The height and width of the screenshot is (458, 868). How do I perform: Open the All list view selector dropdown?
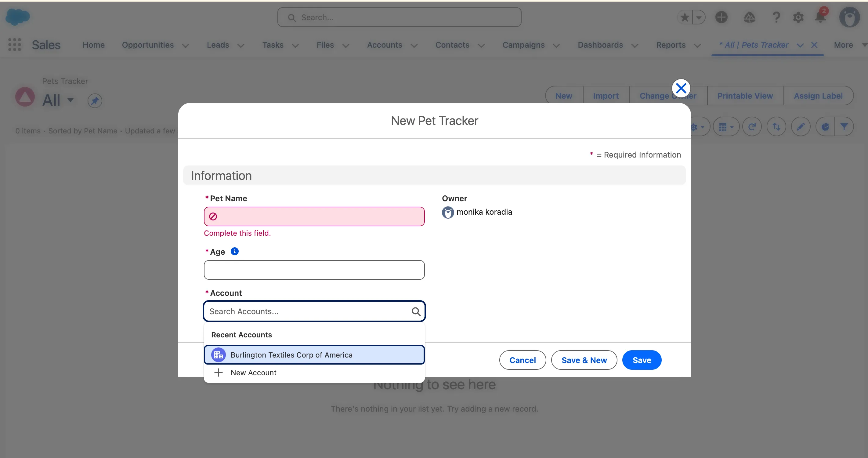71,100
